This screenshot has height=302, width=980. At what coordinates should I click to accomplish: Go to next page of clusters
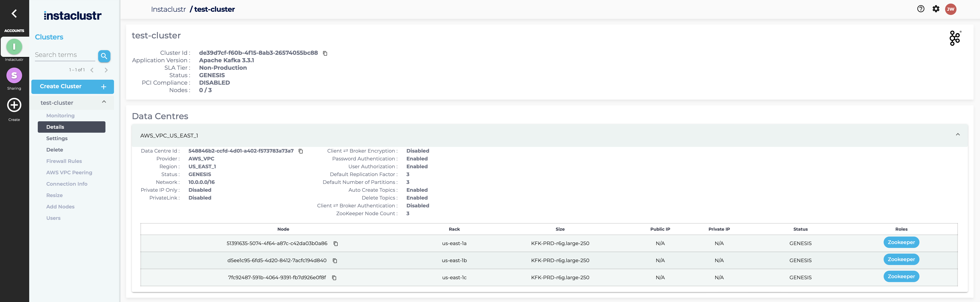tap(106, 70)
